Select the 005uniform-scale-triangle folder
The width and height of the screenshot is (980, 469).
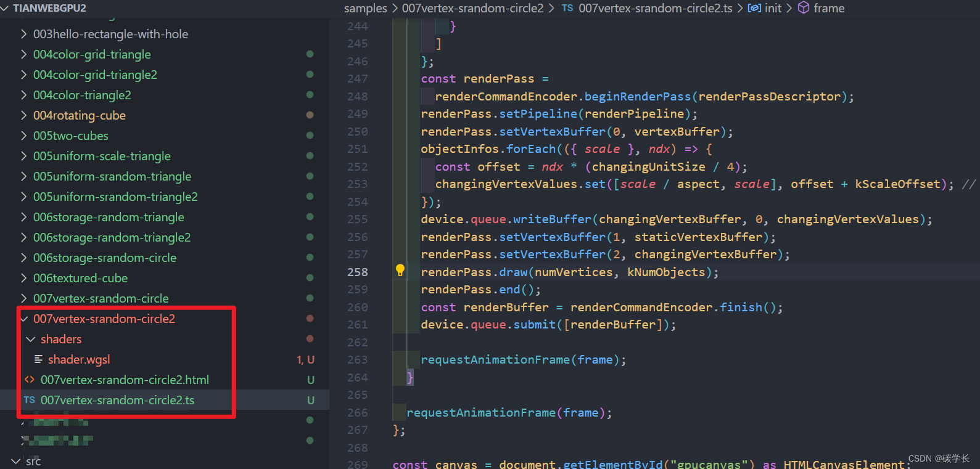tap(102, 156)
